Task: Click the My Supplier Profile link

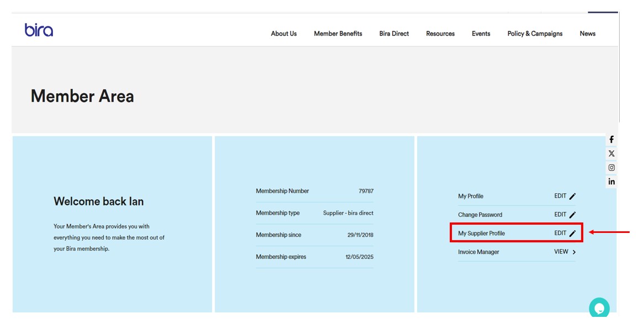Action: (481, 234)
